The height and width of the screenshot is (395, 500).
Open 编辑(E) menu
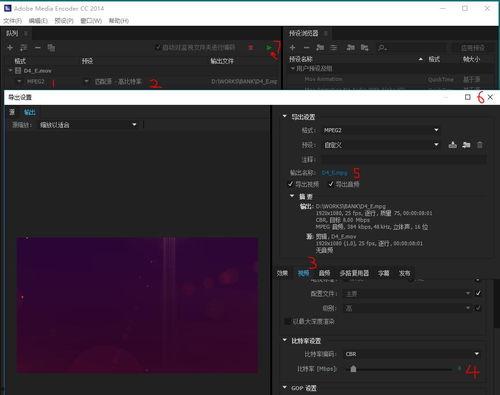click(x=38, y=21)
